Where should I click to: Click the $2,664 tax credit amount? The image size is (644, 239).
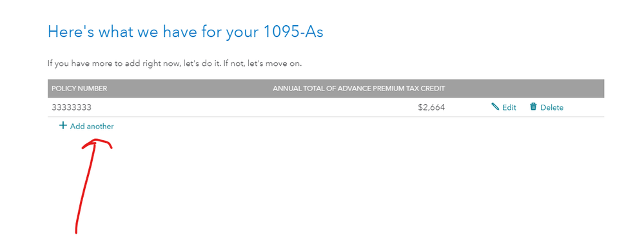[x=431, y=107]
